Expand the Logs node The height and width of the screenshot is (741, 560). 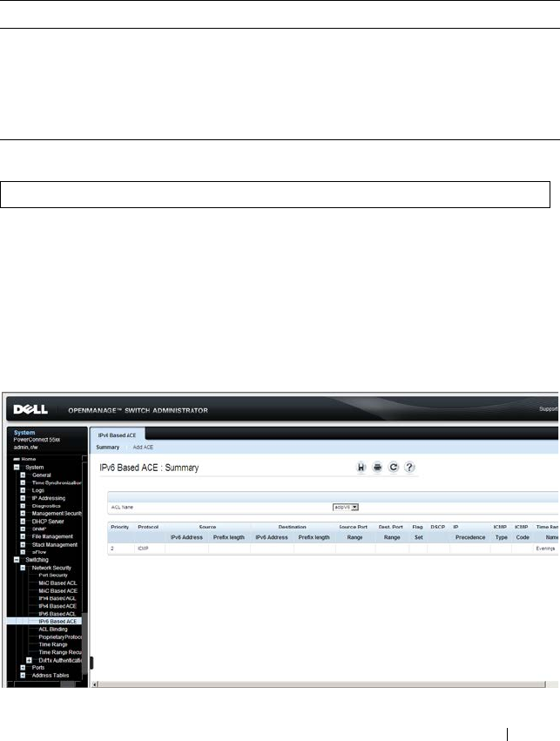click(23, 490)
